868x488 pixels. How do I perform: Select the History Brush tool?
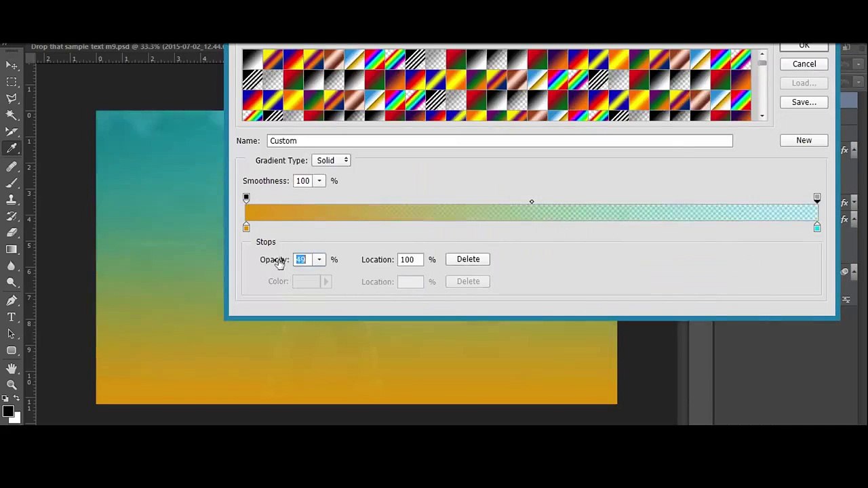tap(12, 216)
